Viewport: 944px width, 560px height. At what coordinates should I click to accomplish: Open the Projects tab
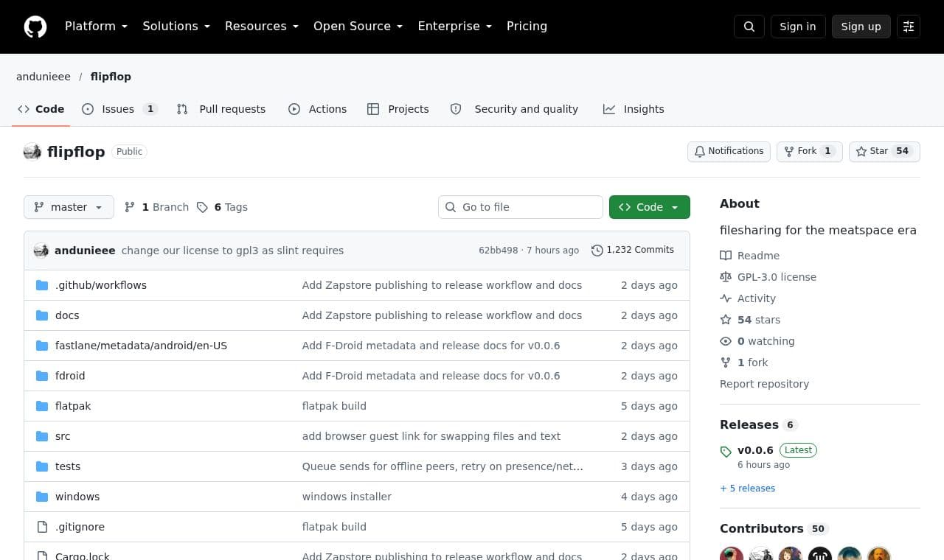pyautogui.click(x=398, y=109)
